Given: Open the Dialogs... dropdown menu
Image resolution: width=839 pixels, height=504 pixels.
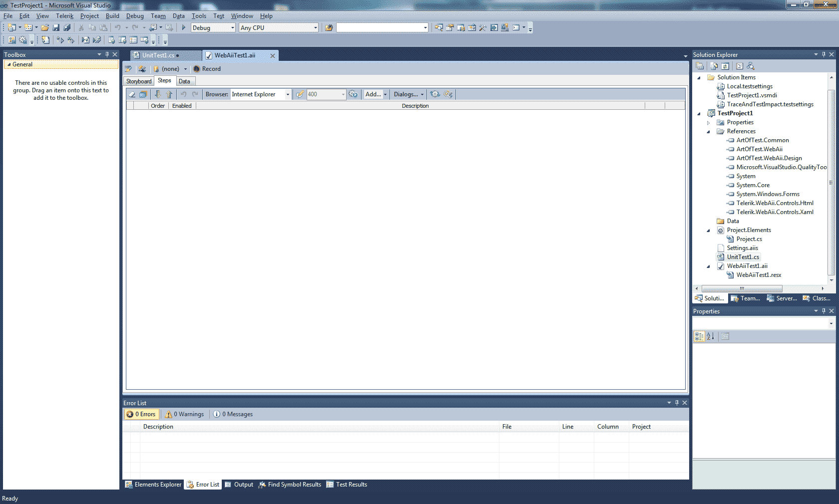Looking at the screenshot, I should tap(409, 94).
